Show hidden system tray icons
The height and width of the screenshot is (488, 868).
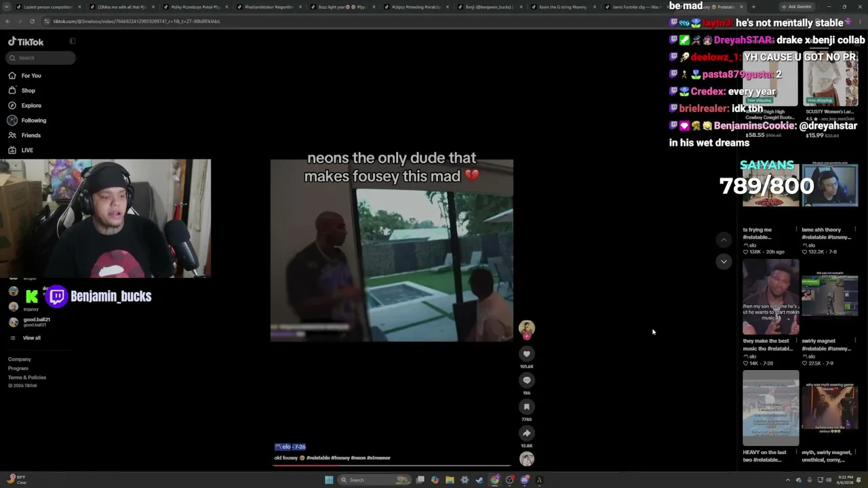787,480
